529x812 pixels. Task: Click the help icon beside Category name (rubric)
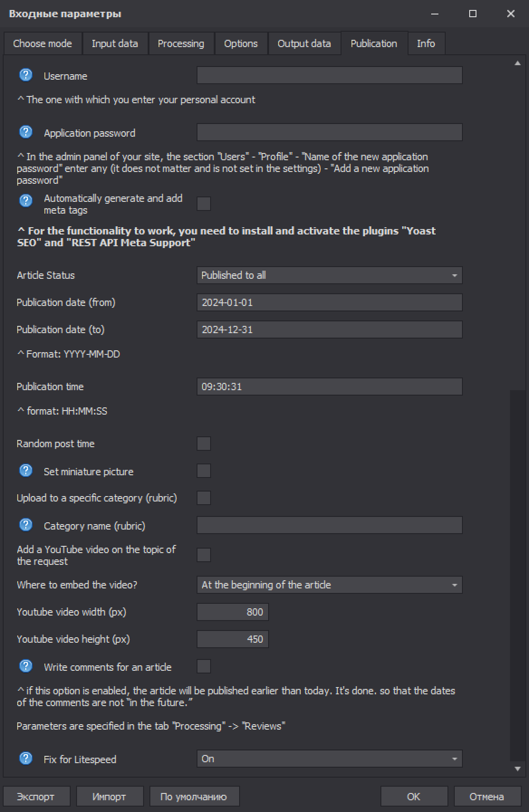pyautogui.click(x=26, y=525)
